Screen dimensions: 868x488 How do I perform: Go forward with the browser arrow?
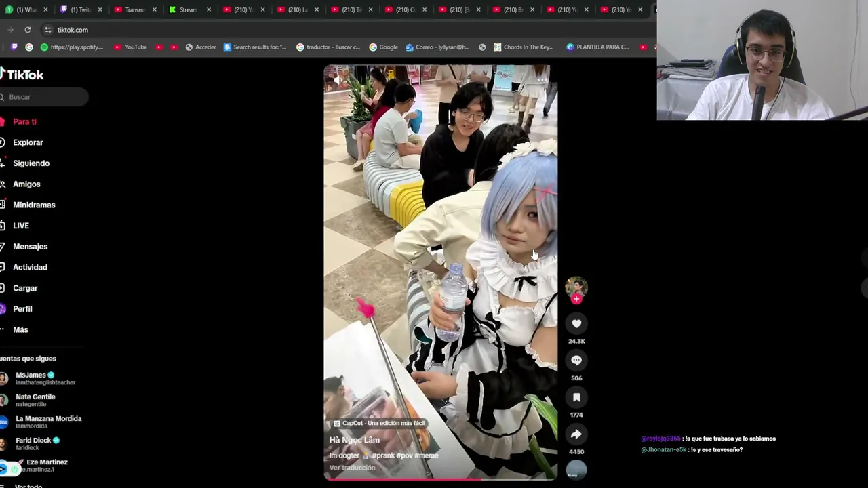(x=10, y=30)
